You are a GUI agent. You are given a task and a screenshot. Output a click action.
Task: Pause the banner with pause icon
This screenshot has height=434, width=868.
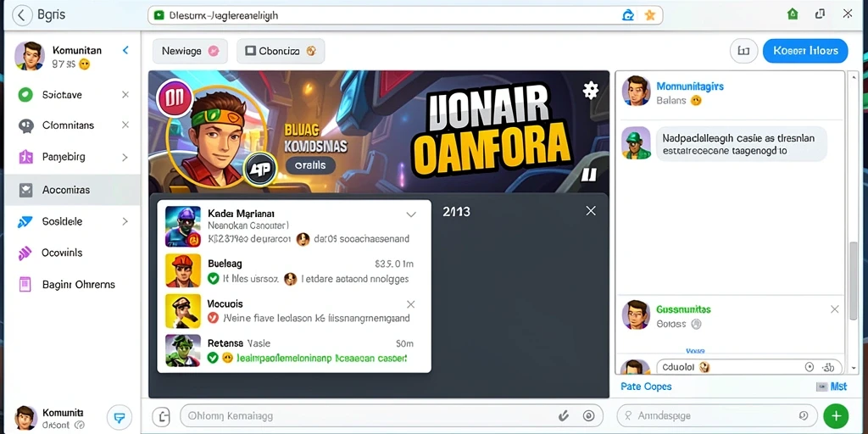pos(588,175)
